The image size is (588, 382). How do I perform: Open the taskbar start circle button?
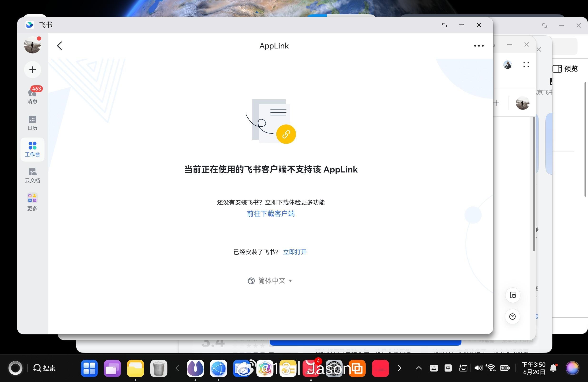(x=15, y=368)
